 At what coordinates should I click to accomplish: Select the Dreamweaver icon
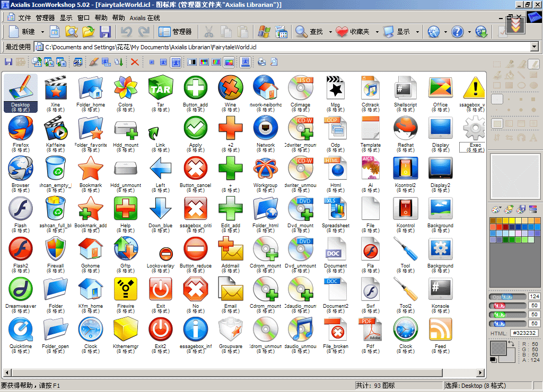(x=21, y=289)
